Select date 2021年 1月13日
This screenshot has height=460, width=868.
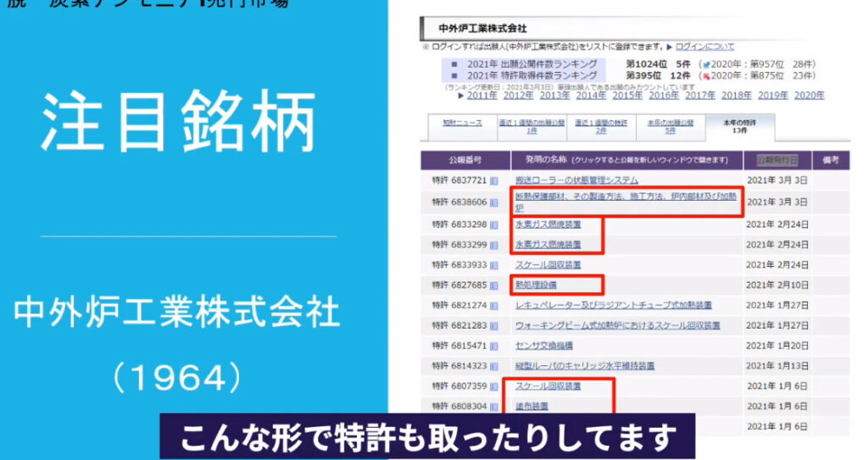tap(777, 366)
